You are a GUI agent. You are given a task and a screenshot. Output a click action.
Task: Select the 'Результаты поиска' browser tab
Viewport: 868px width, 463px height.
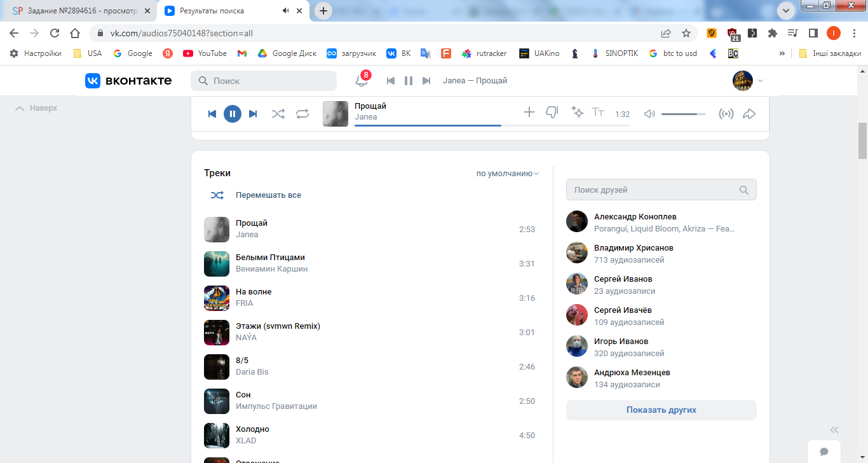tap(234, 11)
